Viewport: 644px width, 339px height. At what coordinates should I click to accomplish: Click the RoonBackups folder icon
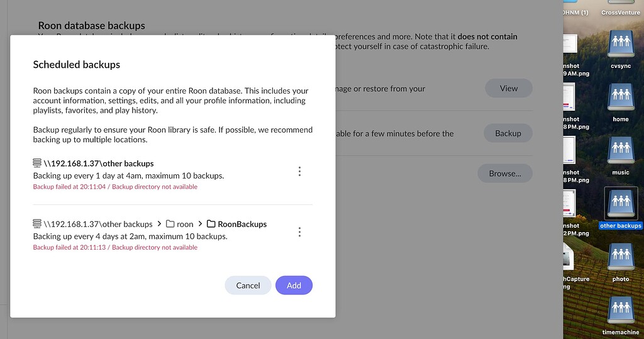coord(211,224)
